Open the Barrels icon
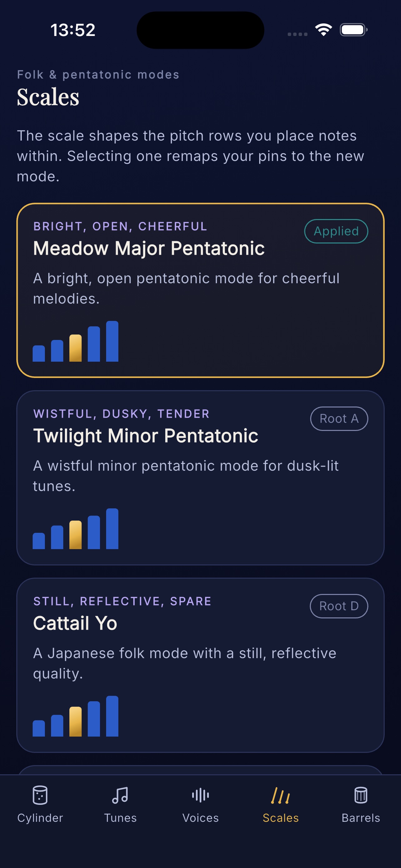 click(361, 795)
